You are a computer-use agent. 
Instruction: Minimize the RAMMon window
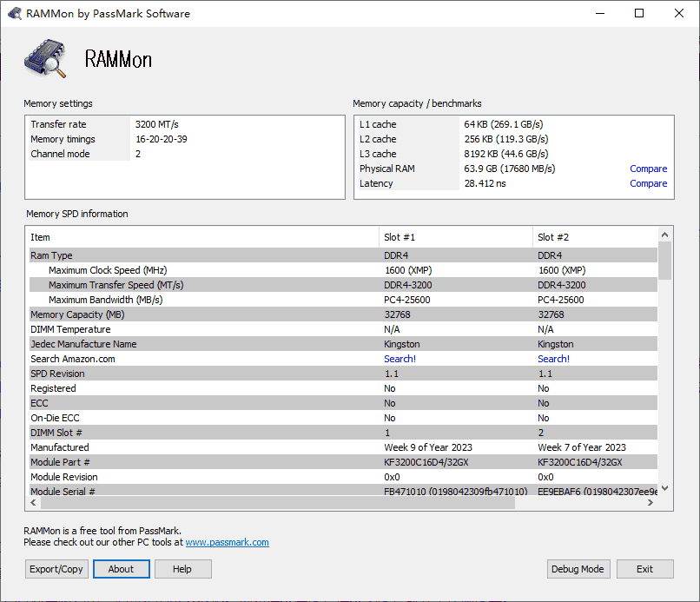(x=600, y=13)
